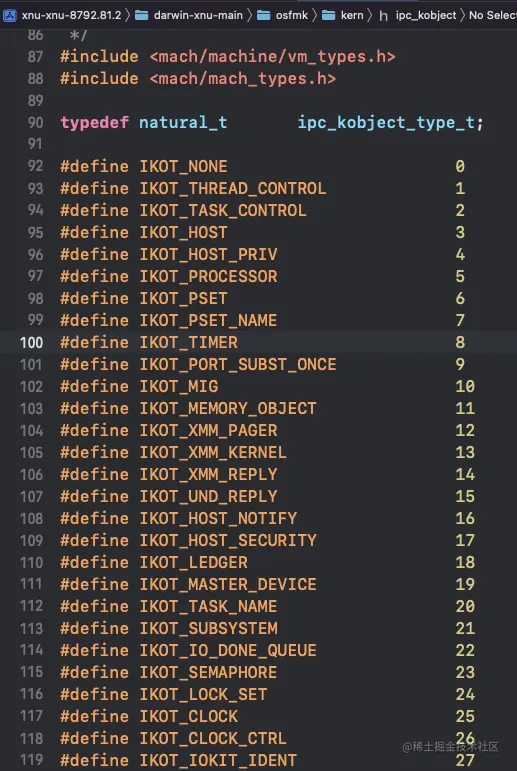Click IKOT_UND_REPLY macro name
This screenshot has height=771, width=517.
(208, 496)
